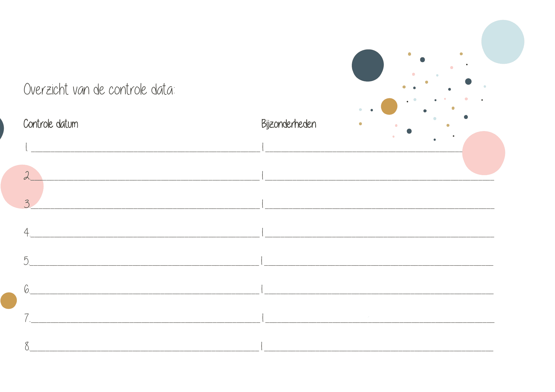Select the 'Overzicht van de controle data' heading
This screenshot has height=392, width=555.
[x=99, y=89]
